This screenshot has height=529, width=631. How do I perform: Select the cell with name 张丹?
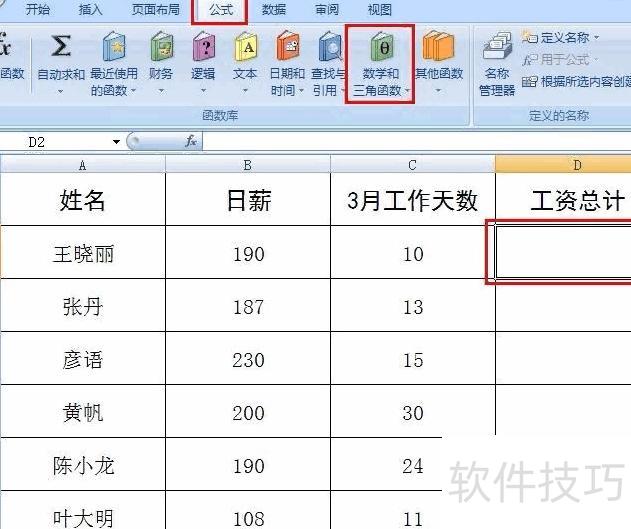[x=82, y=306]
